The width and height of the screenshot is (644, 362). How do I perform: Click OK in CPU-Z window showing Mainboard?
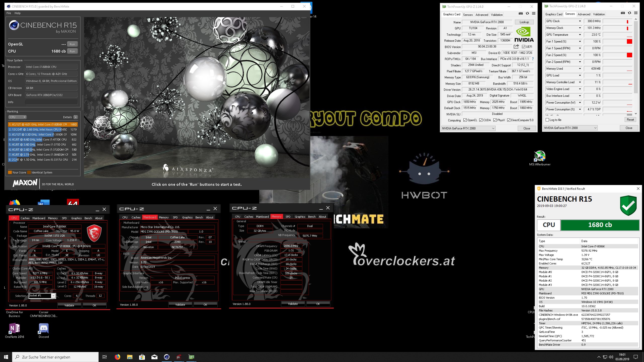point(205,305)
